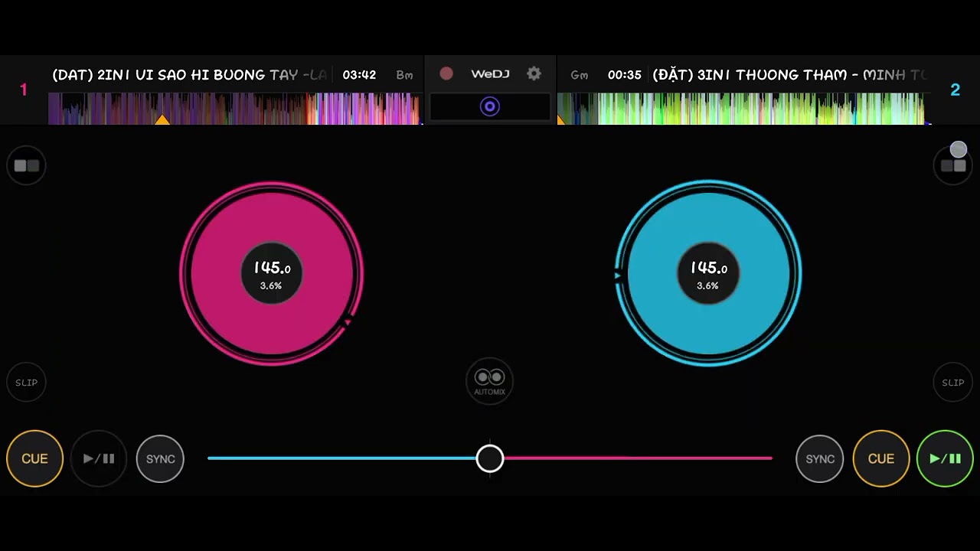
Task: Tap deck 2 key Gm
Action: 580,75
